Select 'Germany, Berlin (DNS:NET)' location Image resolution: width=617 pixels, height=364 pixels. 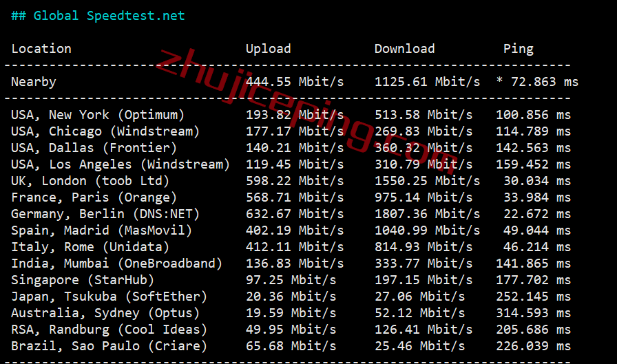point(105,214)
